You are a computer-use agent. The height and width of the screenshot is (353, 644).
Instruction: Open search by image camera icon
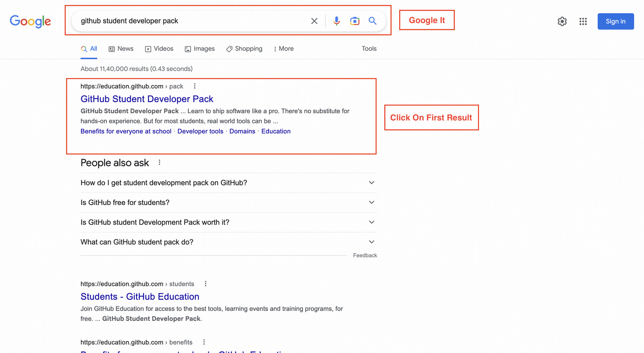click(x=355, y=21)
